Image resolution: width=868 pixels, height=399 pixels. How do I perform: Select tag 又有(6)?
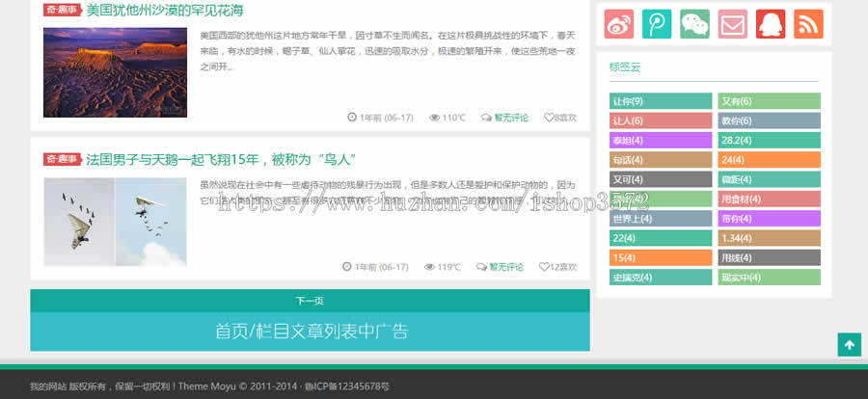pos(769,101)
